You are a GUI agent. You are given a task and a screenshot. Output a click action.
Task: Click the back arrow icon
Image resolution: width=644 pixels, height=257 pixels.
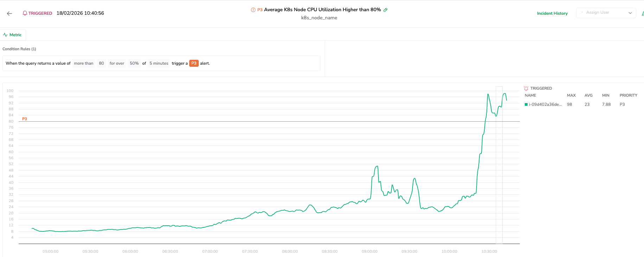tap(9, 13)
